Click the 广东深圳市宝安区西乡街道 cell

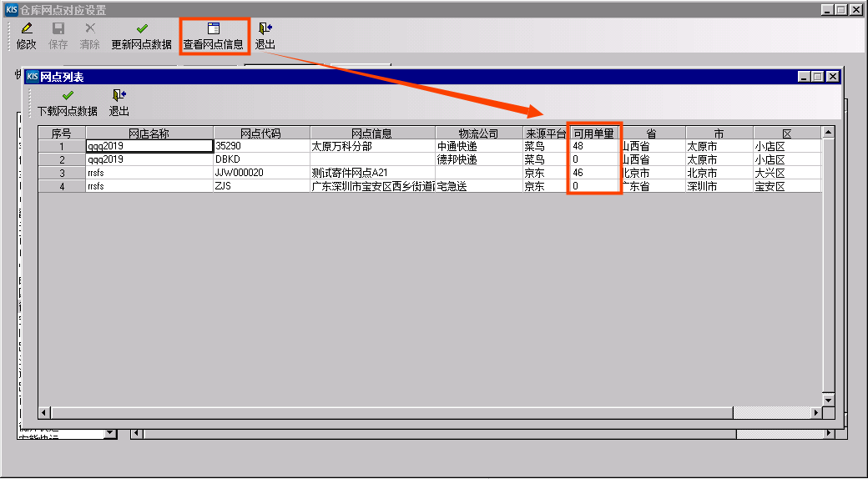point(372,186)
